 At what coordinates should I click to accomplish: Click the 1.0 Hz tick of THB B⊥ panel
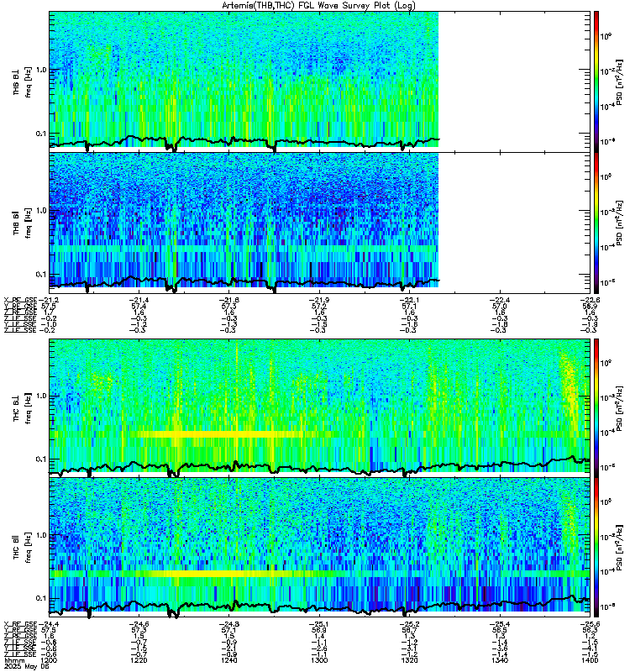40,70
